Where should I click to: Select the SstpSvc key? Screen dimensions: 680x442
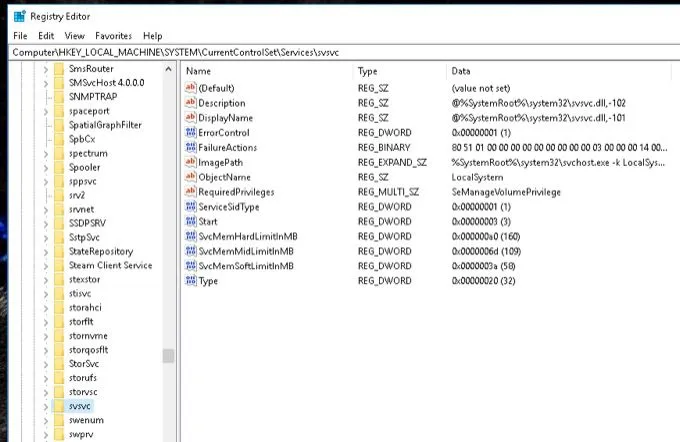point(84,238)
